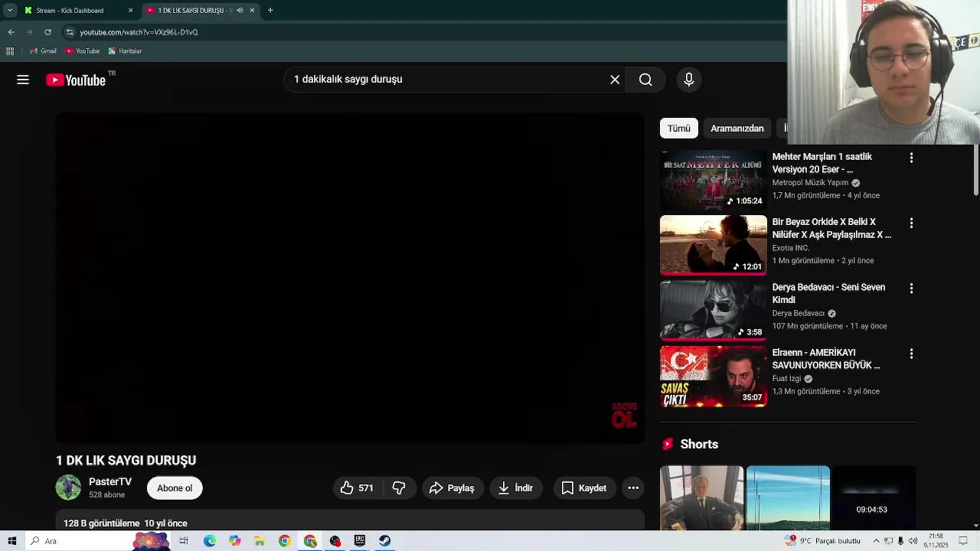Screen dimensions: 980x551
Task: Mute the YouTube tab via speaker icon
Action: click(240, 11)
